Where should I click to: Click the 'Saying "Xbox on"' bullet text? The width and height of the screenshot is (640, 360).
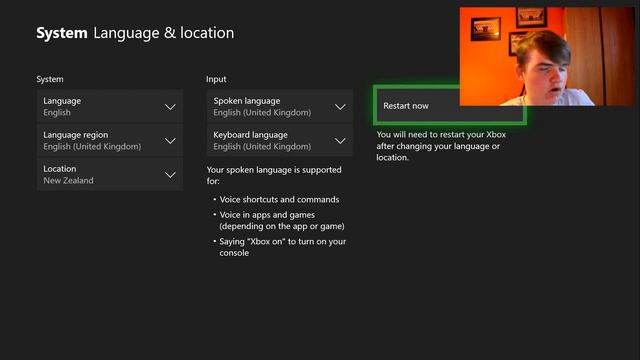coord(282,247)
